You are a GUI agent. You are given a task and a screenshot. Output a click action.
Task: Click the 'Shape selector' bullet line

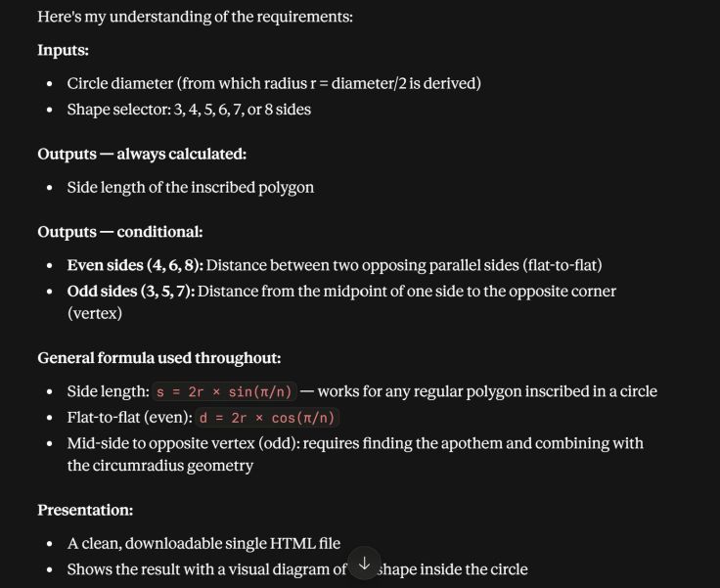[x=189, y=110]
